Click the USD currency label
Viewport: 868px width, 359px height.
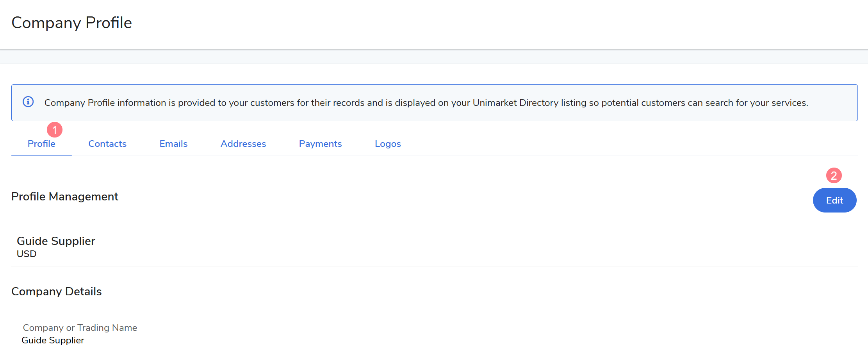pos(27,254)
